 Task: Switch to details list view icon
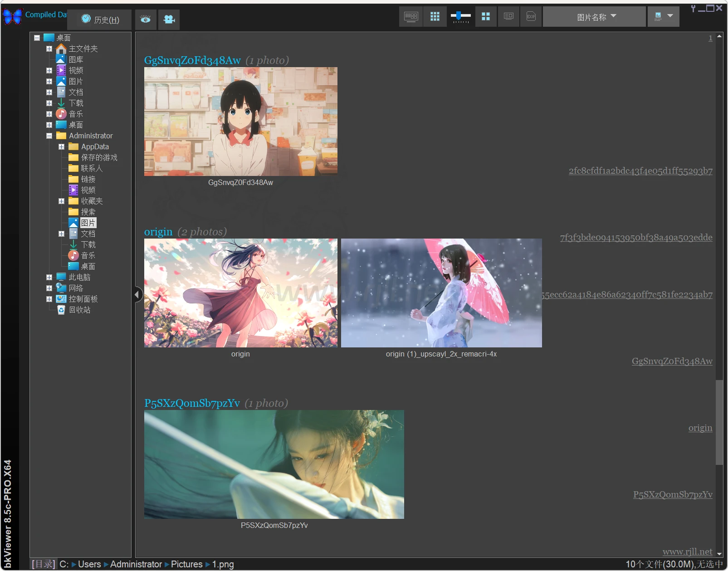coord(508,17)
